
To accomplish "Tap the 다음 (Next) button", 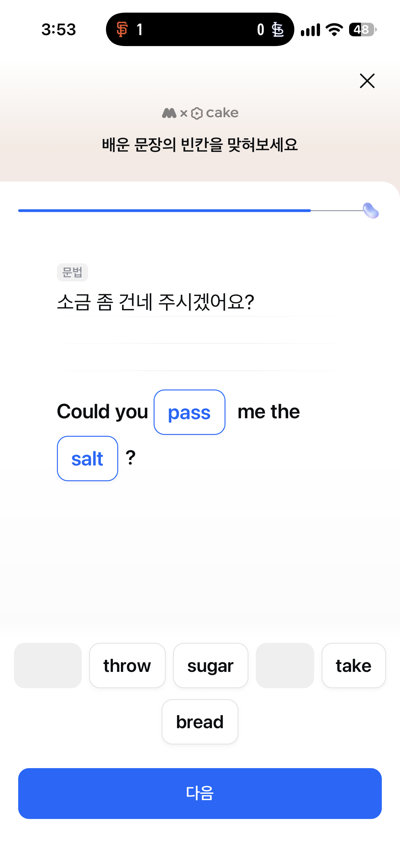I will coord(200,794).
